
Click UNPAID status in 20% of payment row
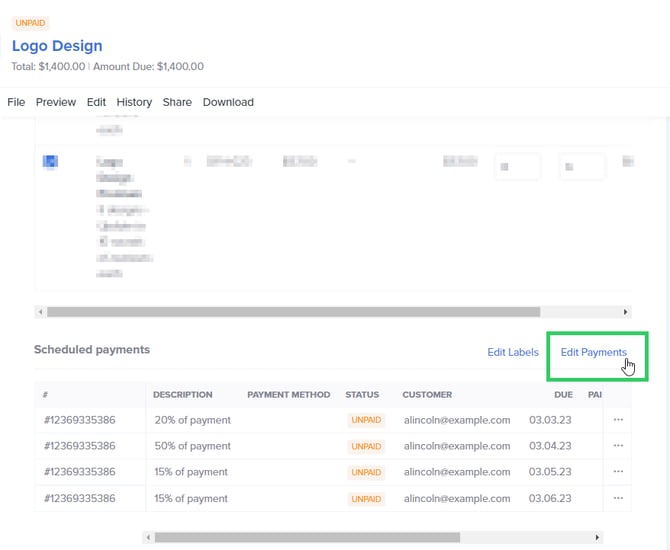pyautogui.click(x=366, y=420)
